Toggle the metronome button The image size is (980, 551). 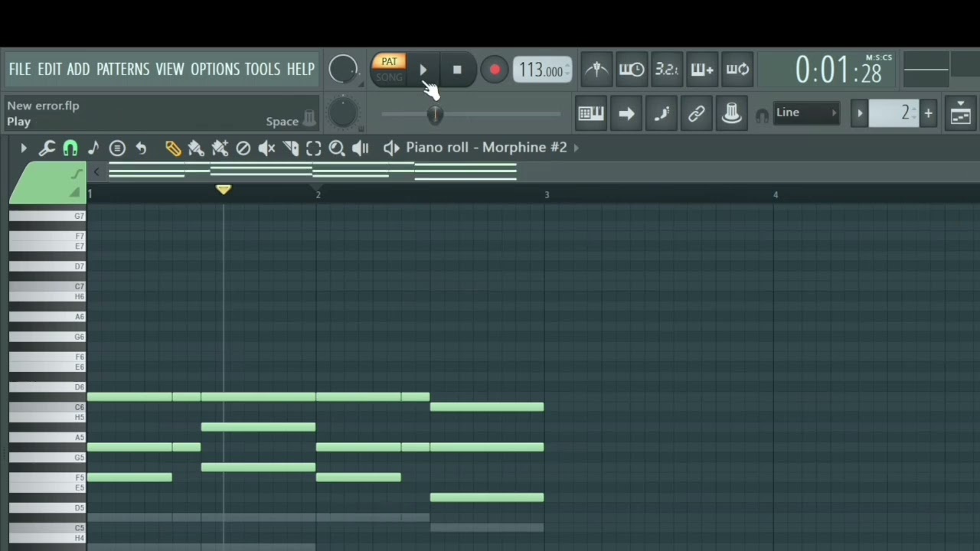click(596, 70)
